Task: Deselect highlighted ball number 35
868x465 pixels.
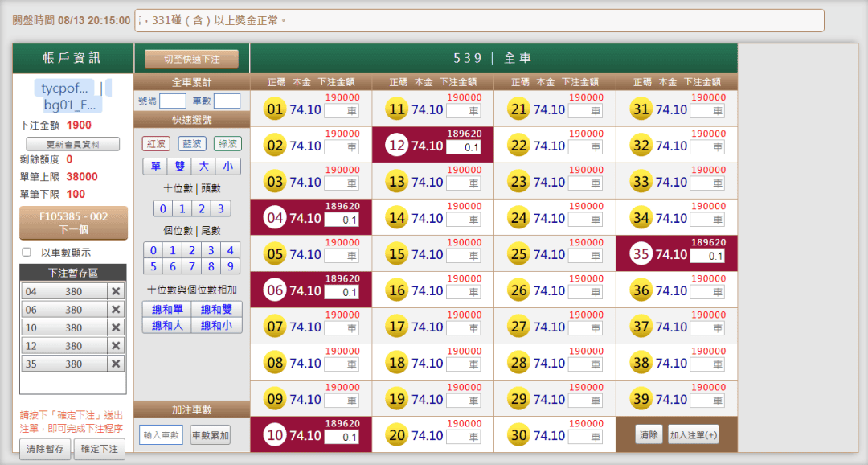Action: pyautogui.click(x=641, y=254)
